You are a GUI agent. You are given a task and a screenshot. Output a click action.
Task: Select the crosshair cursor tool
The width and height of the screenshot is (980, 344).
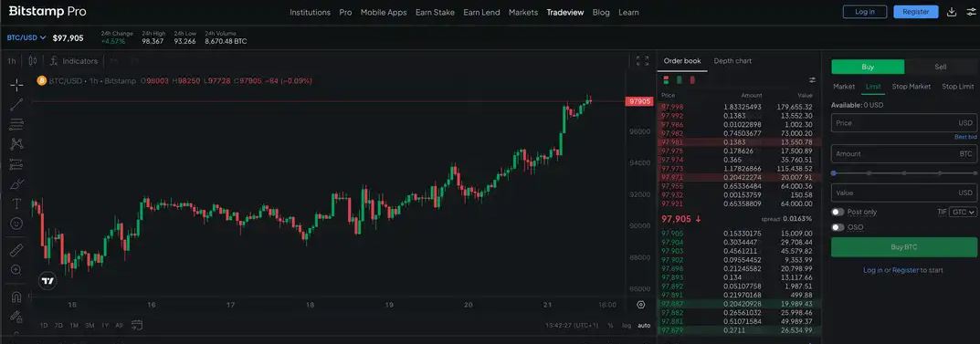tap(16, 84)
